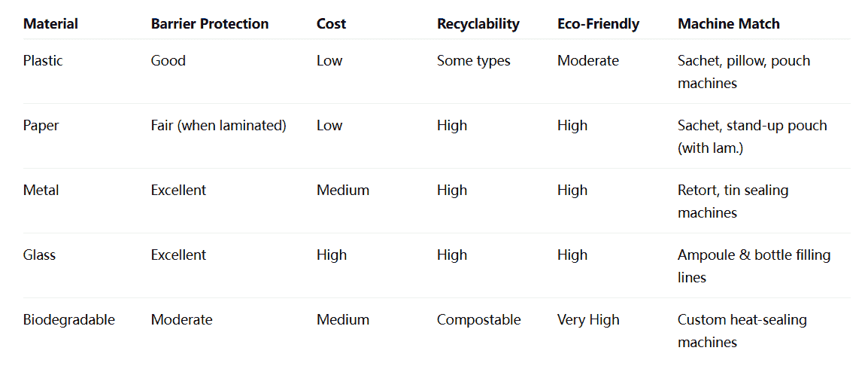Select the Metal material cell
Viewport: 868px width, 372px height.
pos(41,191)
